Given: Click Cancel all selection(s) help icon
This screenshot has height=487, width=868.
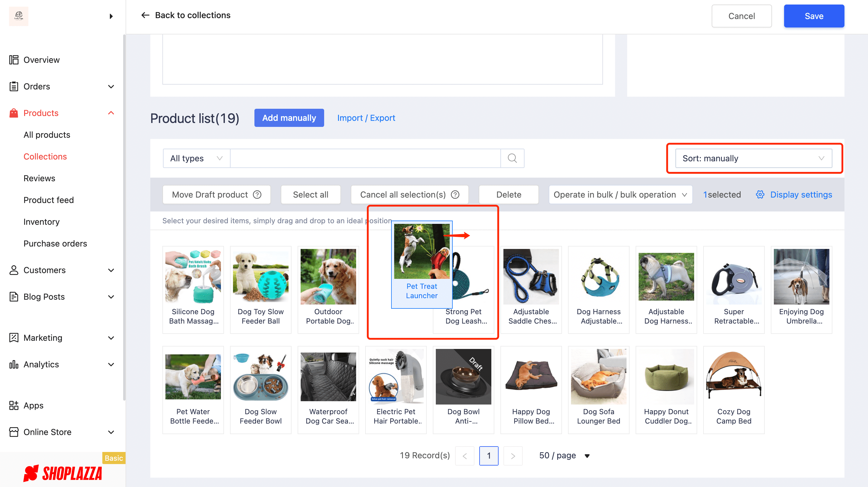Looking at the screenshot, I should (x=455, y=195).
